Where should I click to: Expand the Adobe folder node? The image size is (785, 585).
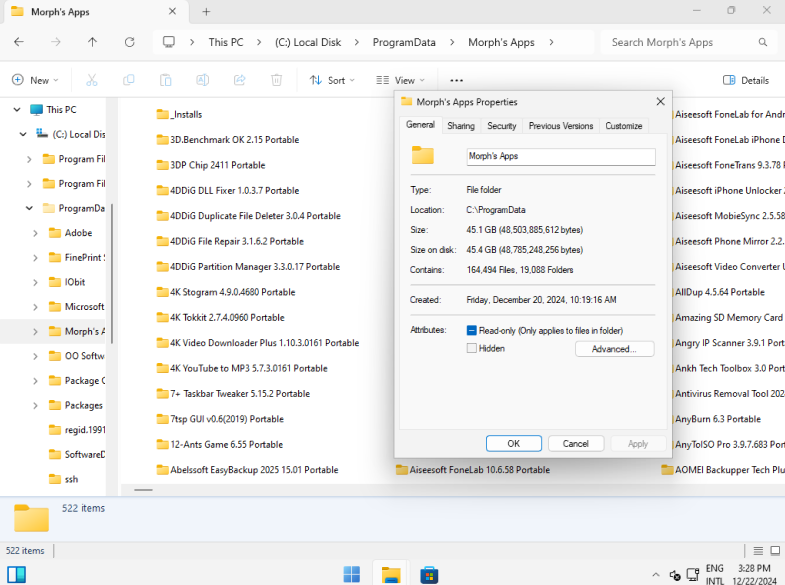tap(35, 233)
